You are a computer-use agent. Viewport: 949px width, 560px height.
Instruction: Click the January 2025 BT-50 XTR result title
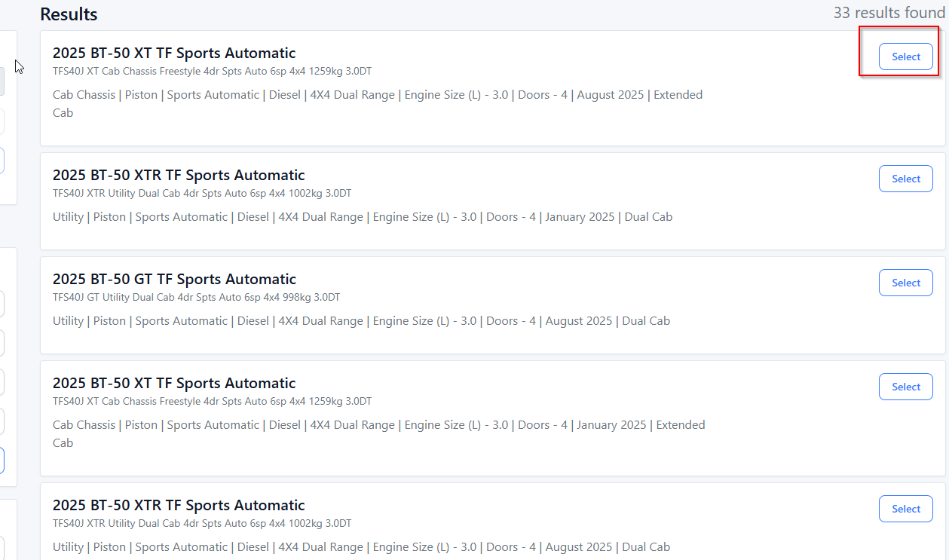[179, 175]
